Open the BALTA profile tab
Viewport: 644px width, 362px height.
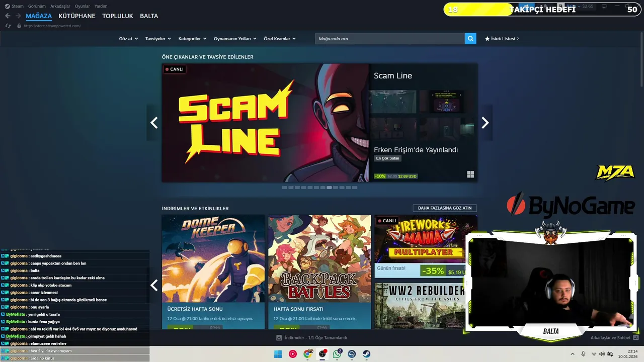coord(149,16)
